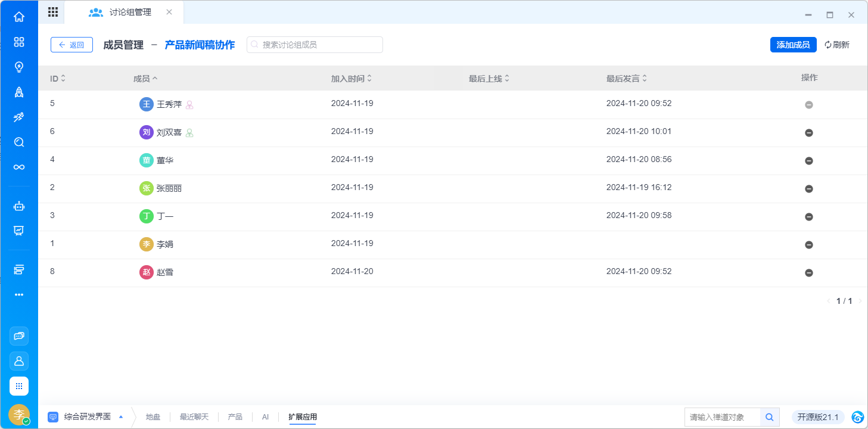Open the home icon in sidebar
The width and height of the screenshot is (868, 429).
click(x=19, y=17)
